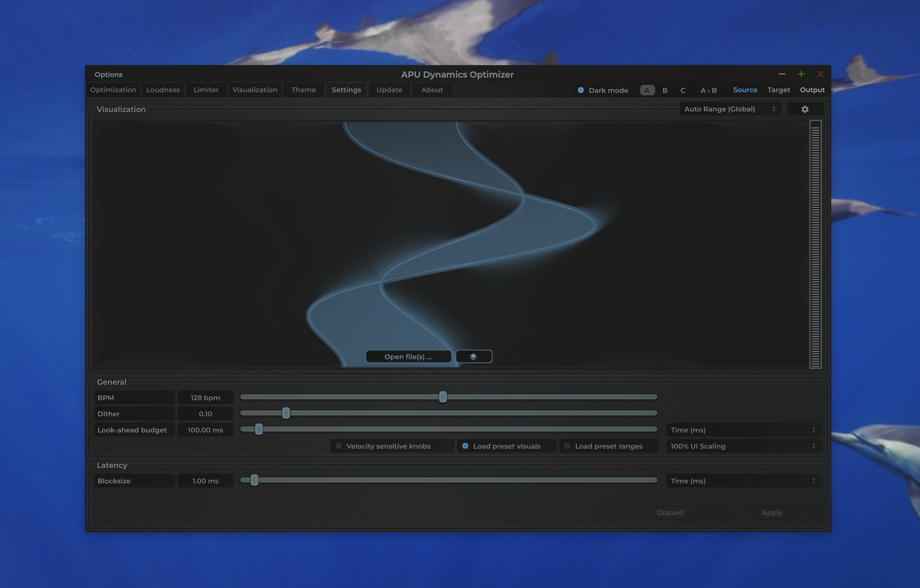Screen dimensions: 920x588
Task: Switch to About tab
Action: pyautogui.click(x=432, y=90)
